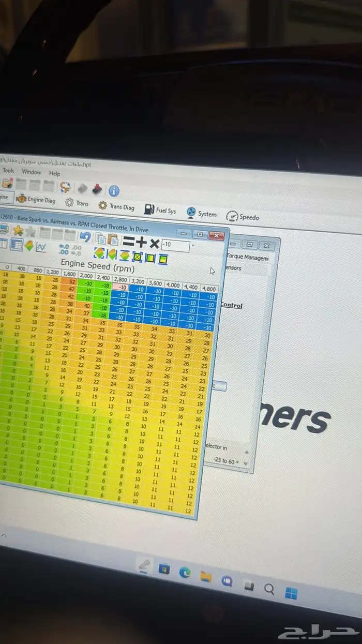
Task: Click the 400 rpm column header
Action: point(21,268)
